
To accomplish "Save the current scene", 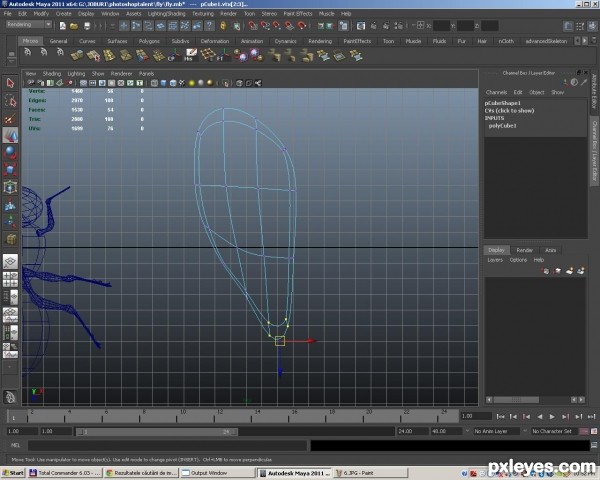I will pyautogui.click(x=87, y=26).
